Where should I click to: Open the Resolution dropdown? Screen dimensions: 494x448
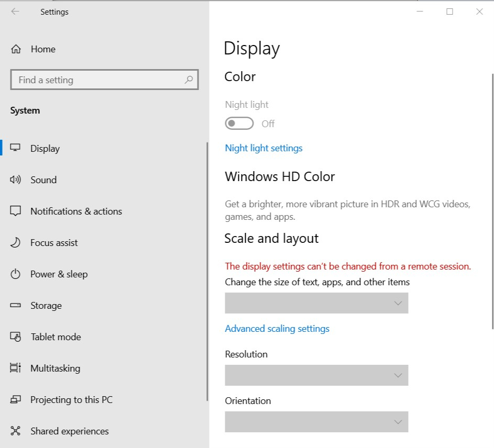[x=316, y=375]
